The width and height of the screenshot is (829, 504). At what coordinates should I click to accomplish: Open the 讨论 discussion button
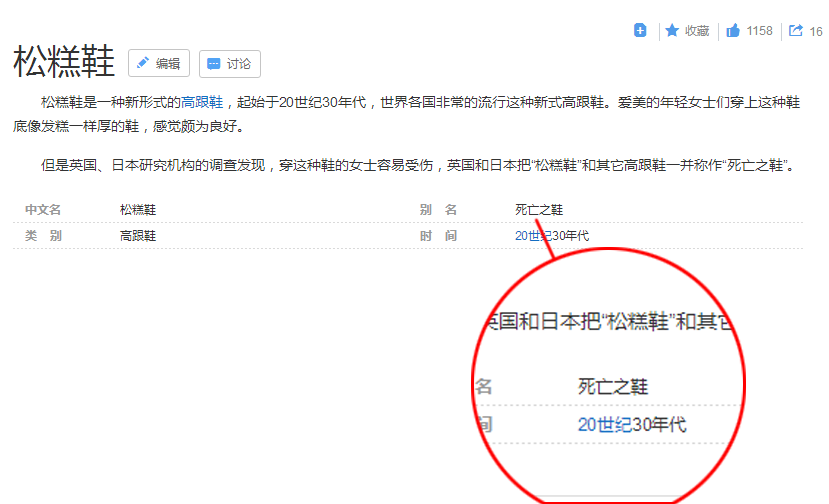point(229,63)
